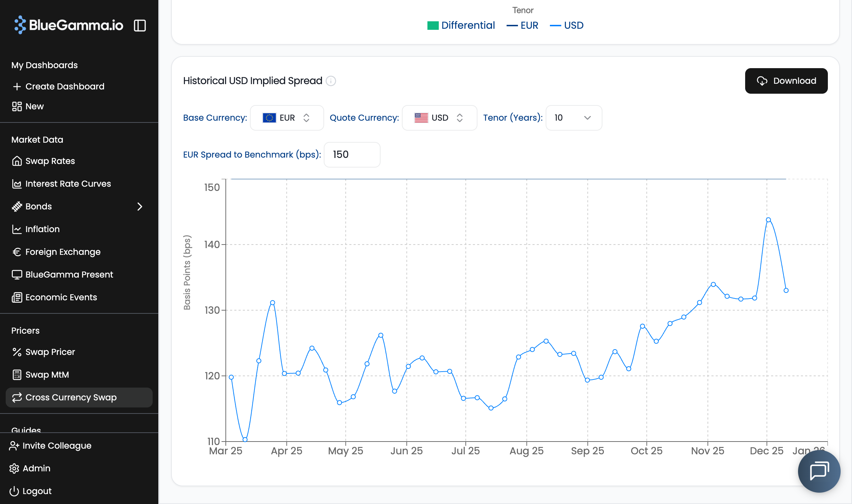Click the Interest Rate Curves chart icon
This screenshot has width=852, height=504.
17,184
